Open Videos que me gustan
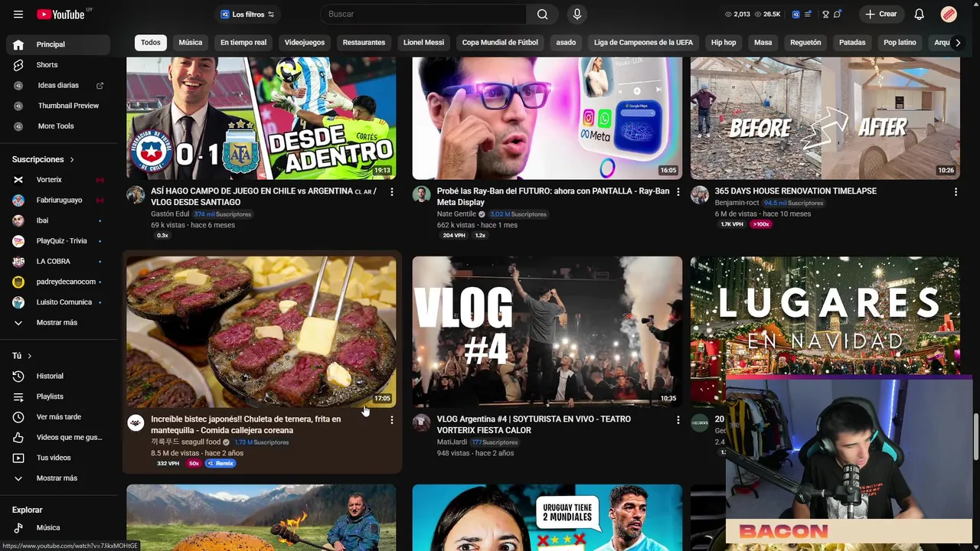The height and width of the screenshot is (551, 980). pos(60,437)
